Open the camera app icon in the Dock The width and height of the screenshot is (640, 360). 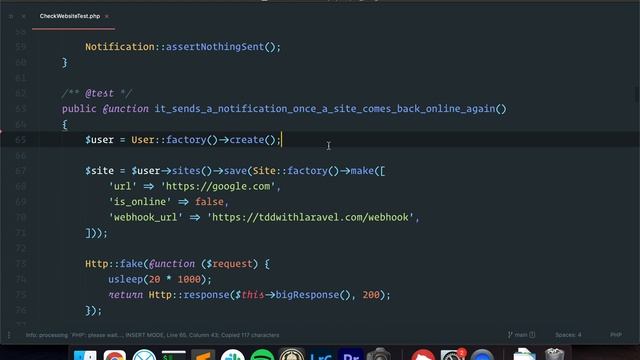coord(378,354)
